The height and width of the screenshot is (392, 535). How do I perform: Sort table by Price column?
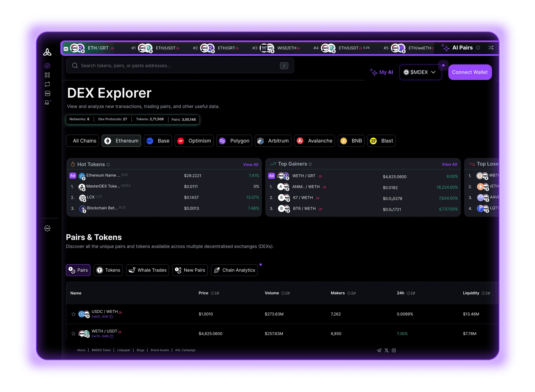[x=217, y=293]
